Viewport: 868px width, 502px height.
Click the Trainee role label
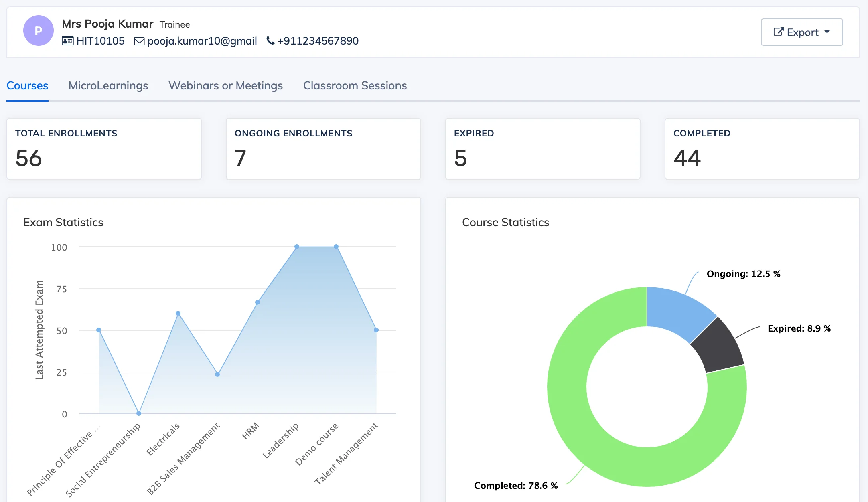(x=175, y=24)
